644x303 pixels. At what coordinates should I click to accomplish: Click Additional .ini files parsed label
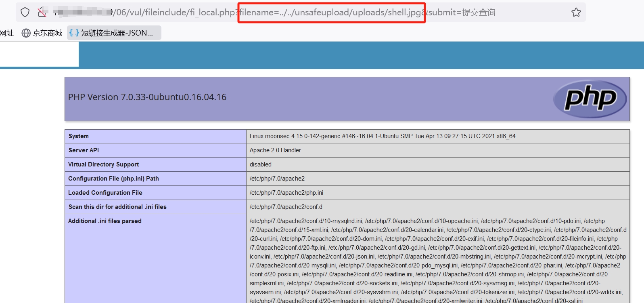(x=105, y=221)
